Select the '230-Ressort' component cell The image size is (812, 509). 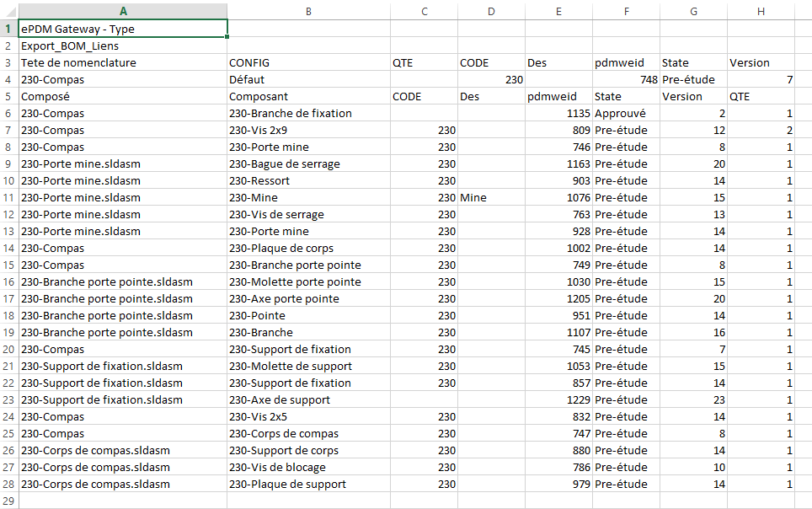(308, 181)
